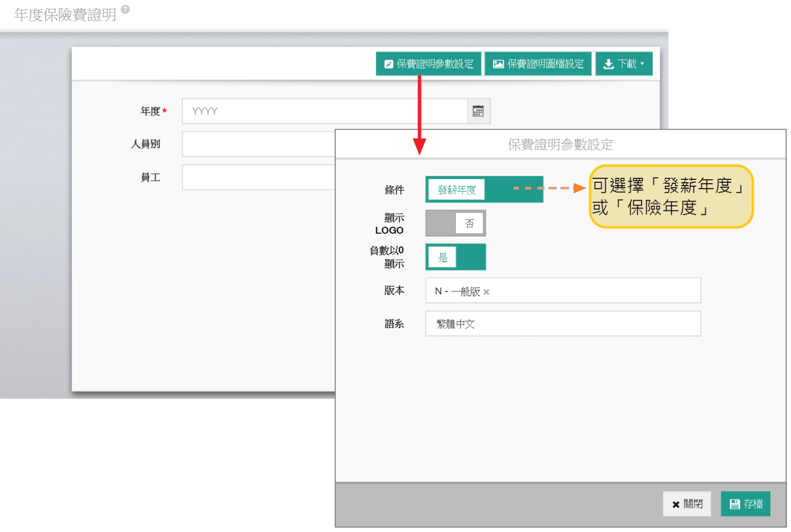Click the help question mark icon beside the title

coord(126,9)
